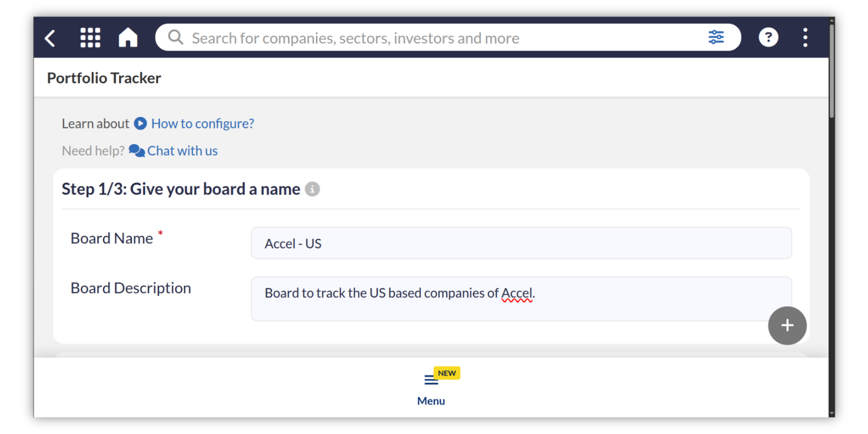
Task: Open the three-dot overflow menu
Action: [x=805, y=38]
